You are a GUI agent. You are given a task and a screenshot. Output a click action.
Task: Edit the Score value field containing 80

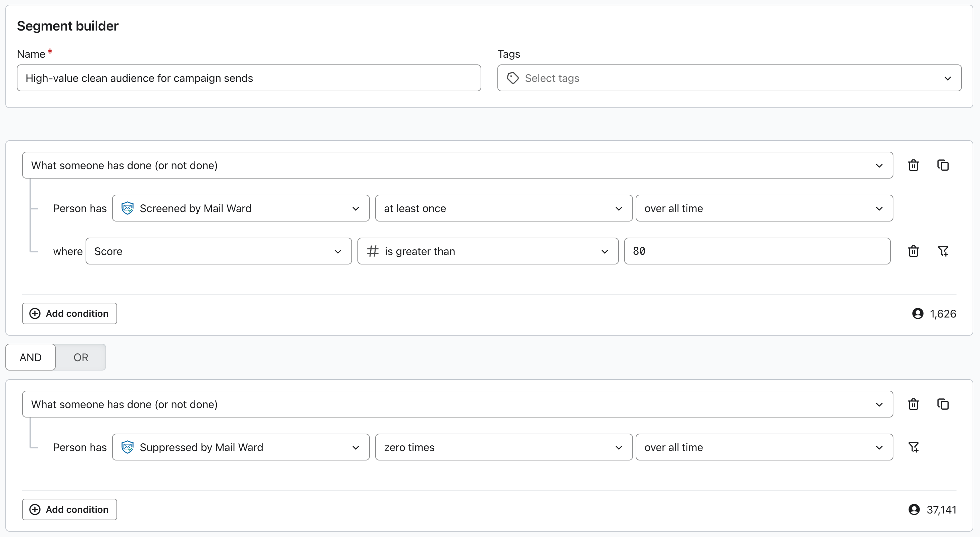click(757, 251)
